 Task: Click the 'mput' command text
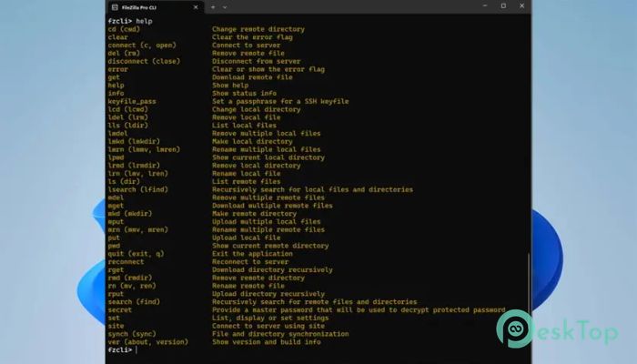coord(116,222)
